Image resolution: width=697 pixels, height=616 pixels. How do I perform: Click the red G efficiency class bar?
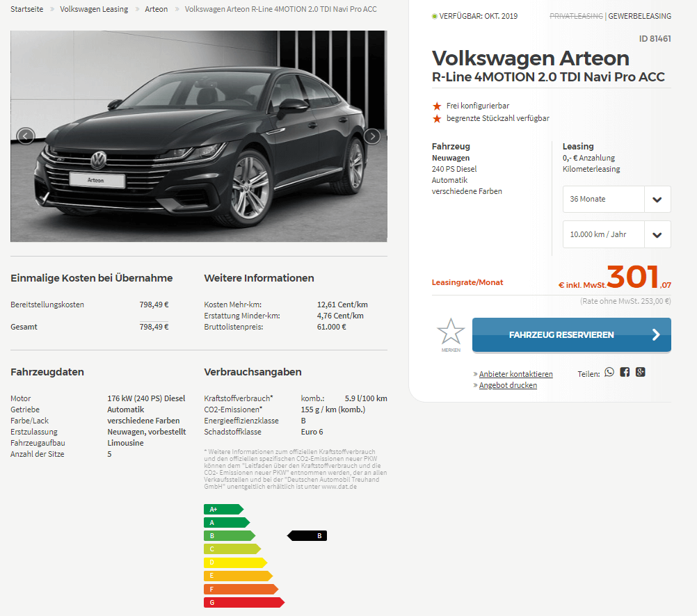point(244,603)
